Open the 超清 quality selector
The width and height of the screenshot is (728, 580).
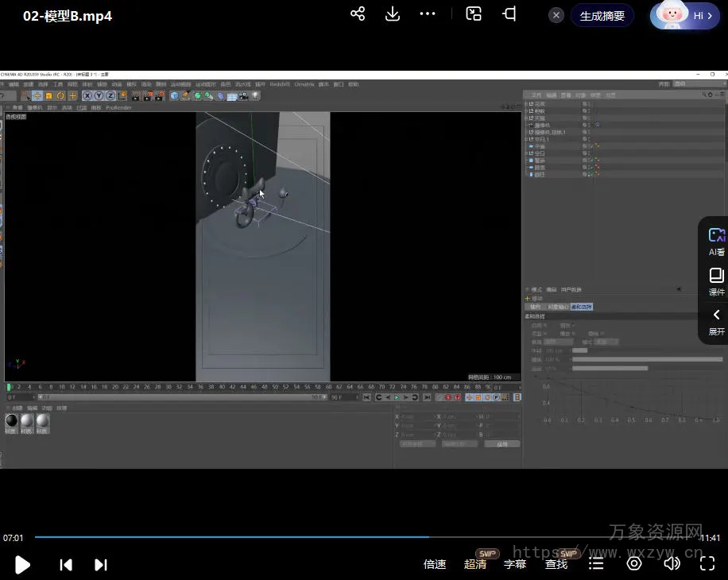tap(475, 564)
